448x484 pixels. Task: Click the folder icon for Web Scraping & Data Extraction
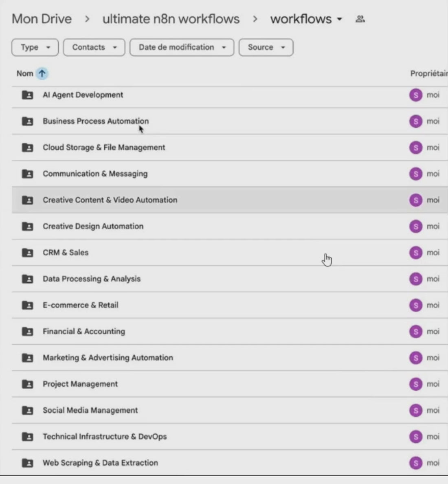coord(27,463)
